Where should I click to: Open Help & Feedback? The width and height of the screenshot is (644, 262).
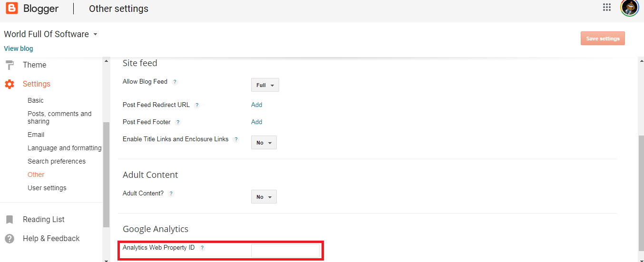click(x=51, y=238)
